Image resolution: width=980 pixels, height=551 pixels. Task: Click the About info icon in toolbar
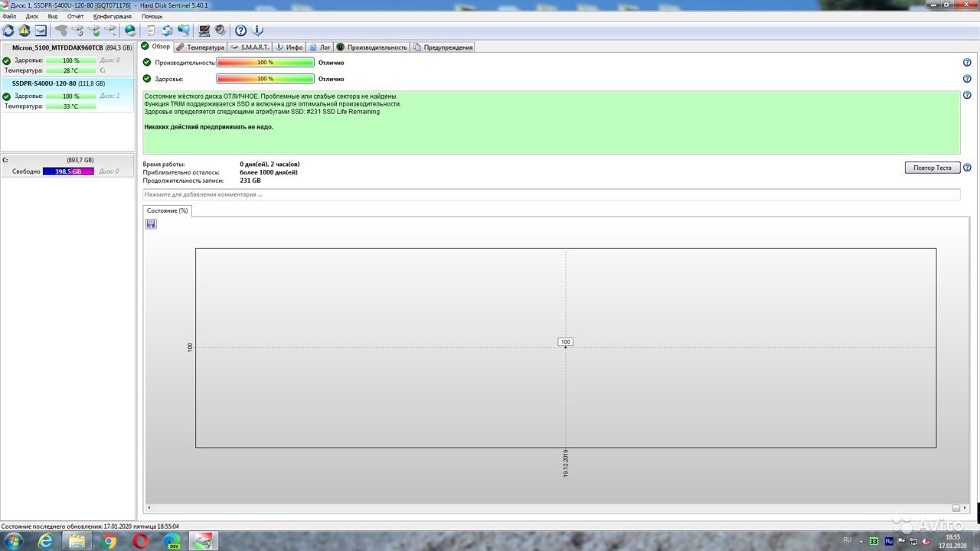coord(258,31)
